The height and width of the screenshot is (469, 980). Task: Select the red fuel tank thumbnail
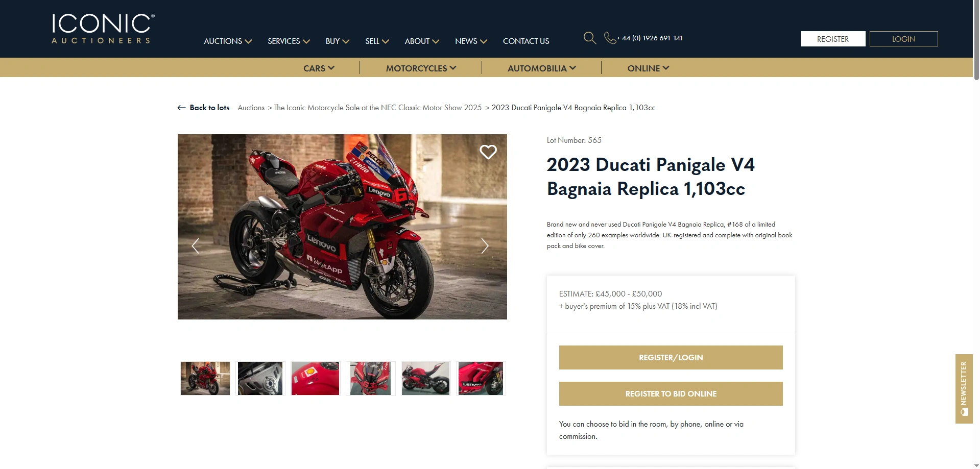315,378
